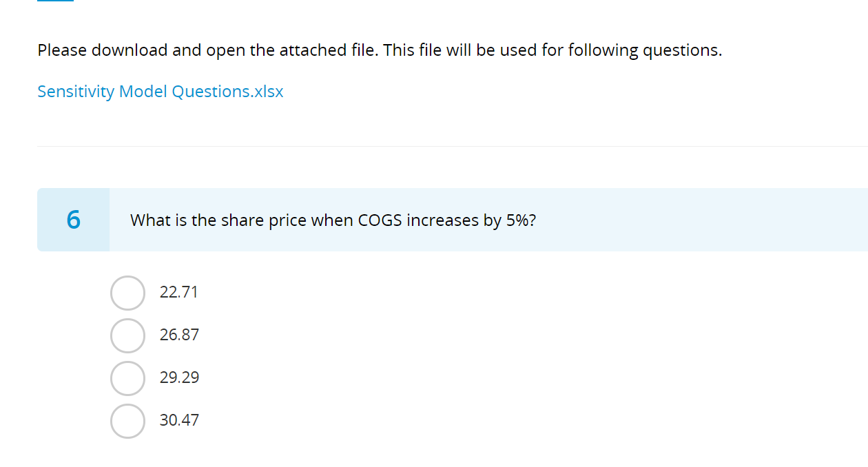Click the blue active tab indicator at top

[55, 3]
